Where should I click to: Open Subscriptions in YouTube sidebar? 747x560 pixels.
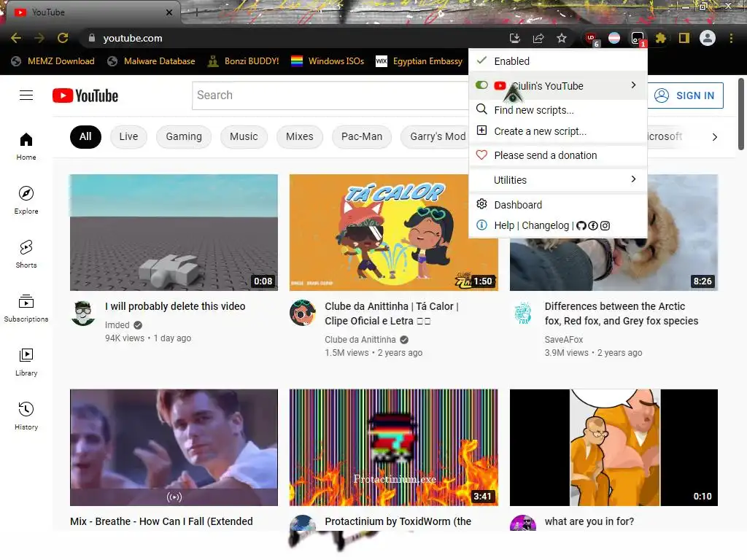(26, 308)
